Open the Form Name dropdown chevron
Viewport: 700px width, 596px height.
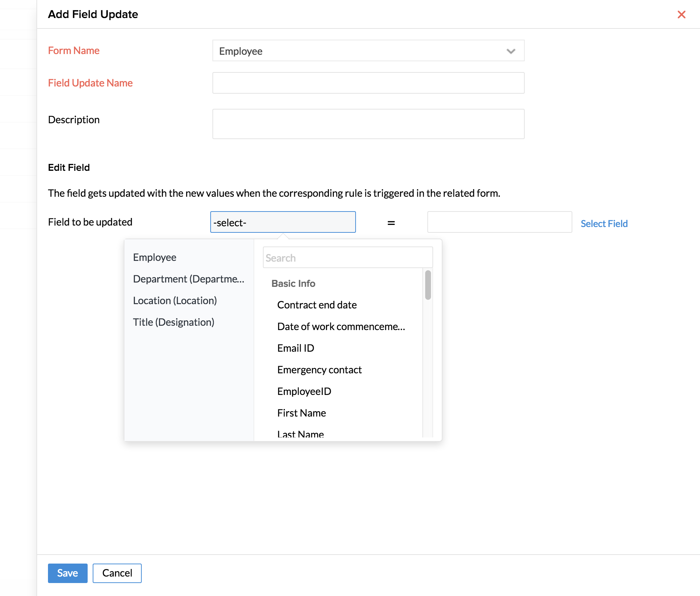(x=511, y=51)
